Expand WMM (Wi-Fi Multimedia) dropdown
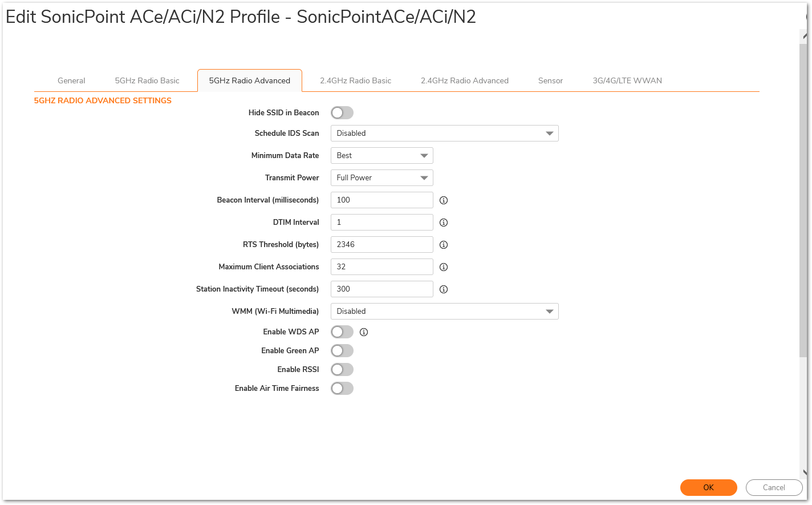Image resolution: width=812 pixels, height=505 pixels. 444,312
